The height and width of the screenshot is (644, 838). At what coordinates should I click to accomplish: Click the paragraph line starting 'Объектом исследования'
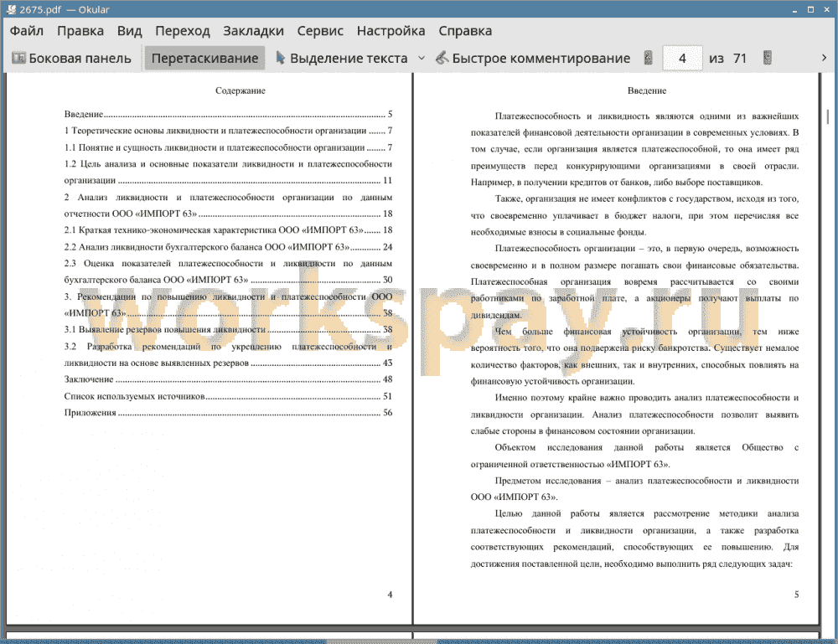tap(647, 447)
